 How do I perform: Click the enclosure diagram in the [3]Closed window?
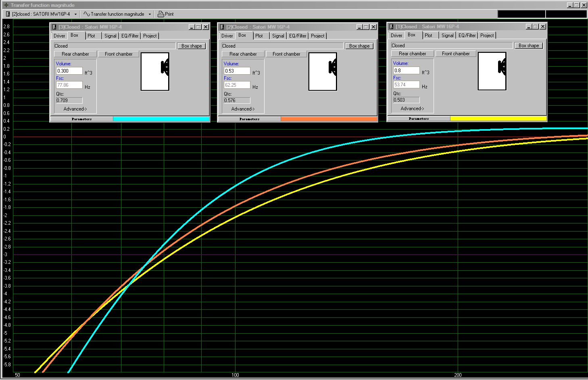pos(155,72)
